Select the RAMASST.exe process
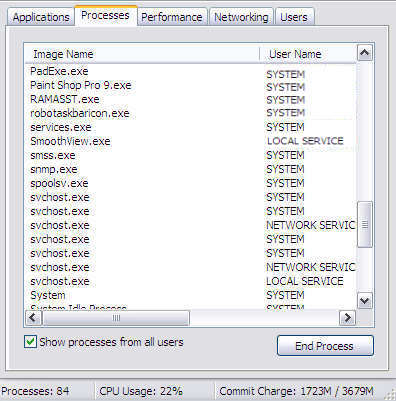Viewport: 396px width, 401px height. click(x=65, y=99)
